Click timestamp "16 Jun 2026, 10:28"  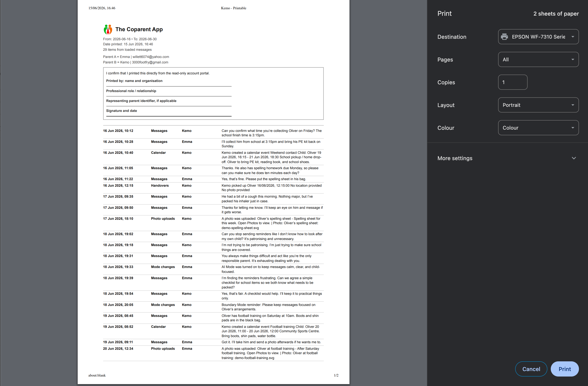click(118, 142)
